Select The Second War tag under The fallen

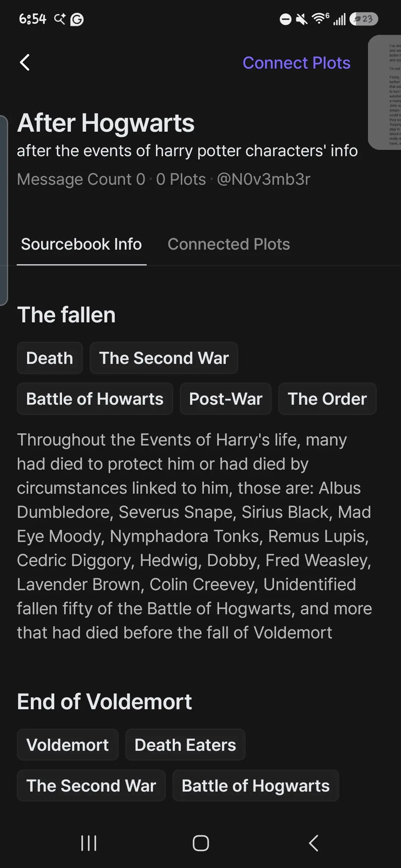[x=164, y=358]
